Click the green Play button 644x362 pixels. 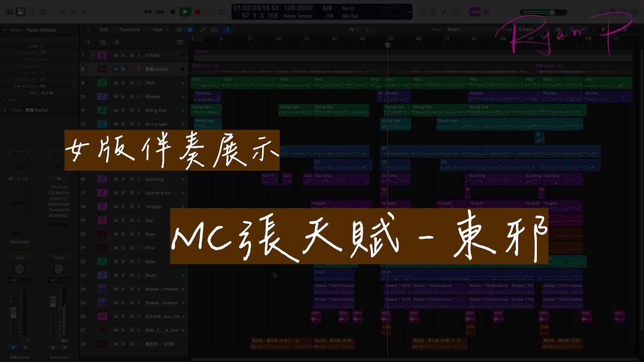click(185, 12)
